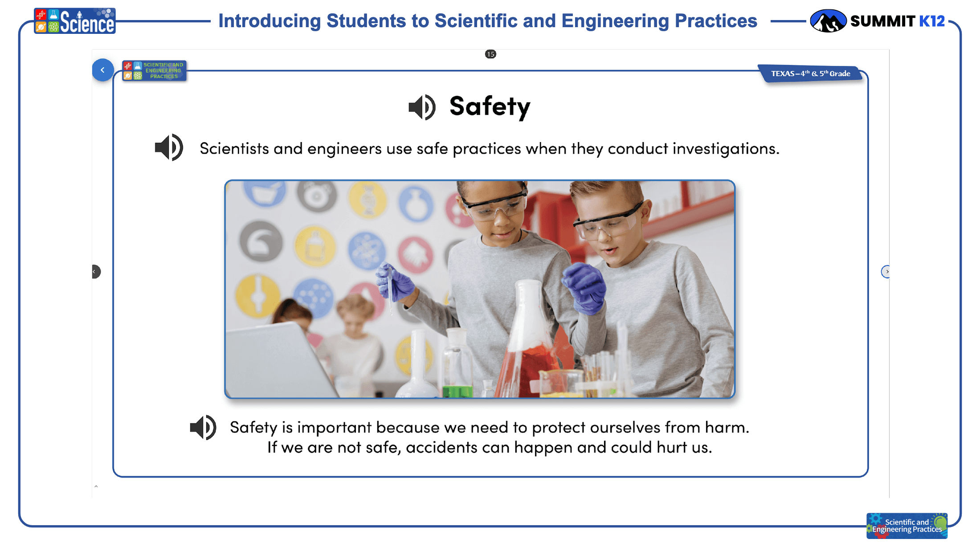Go to previous slide with dark arrow

[x=96, y=271]
